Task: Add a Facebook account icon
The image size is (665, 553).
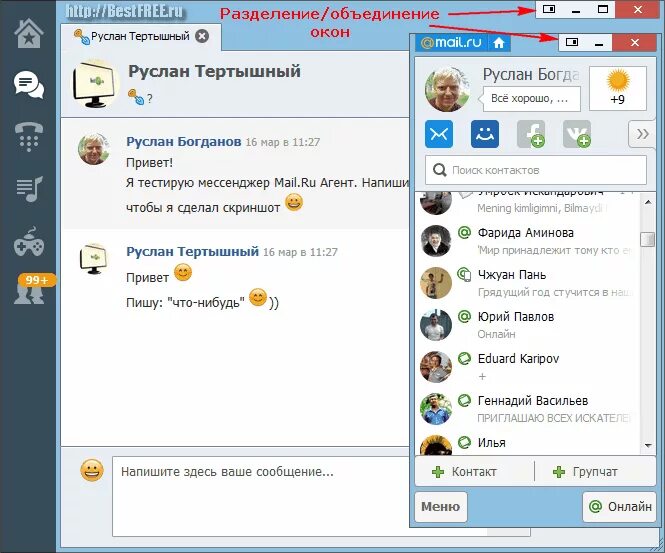Action: 531,134
